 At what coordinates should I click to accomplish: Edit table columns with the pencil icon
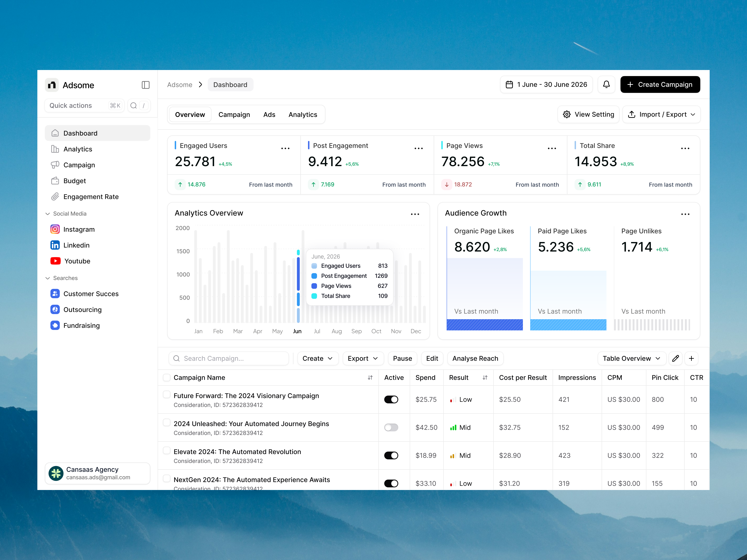pos(676,358)
